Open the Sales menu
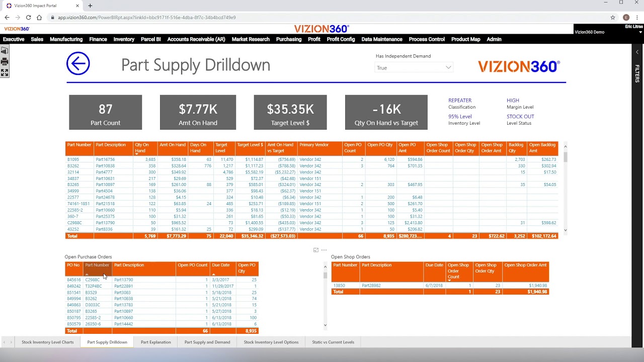 click(x=37, y=39)
